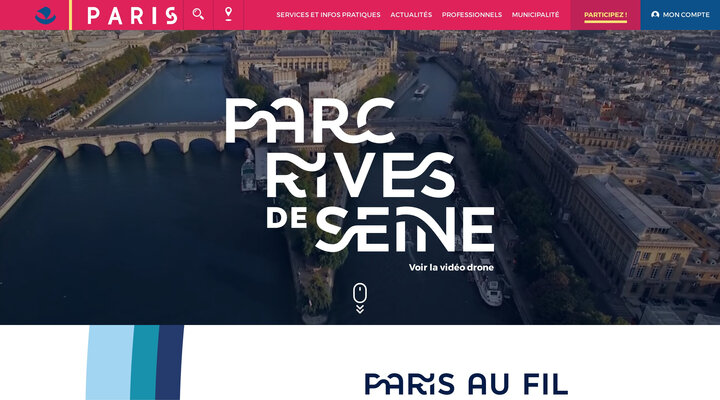Screen dimensions: 720x400
Task: Click Voir la vidéo drone link
Action: coord(451,267)
